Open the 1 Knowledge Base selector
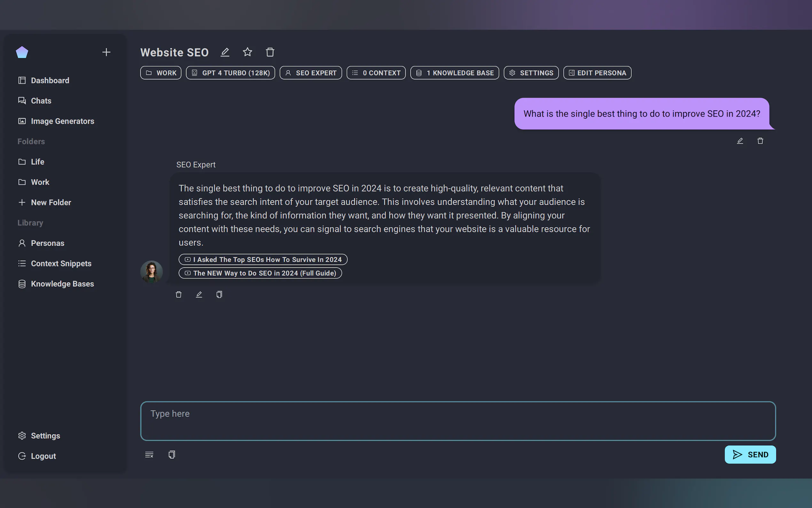This screenshot has height=508, width=812. pos(455,73)
